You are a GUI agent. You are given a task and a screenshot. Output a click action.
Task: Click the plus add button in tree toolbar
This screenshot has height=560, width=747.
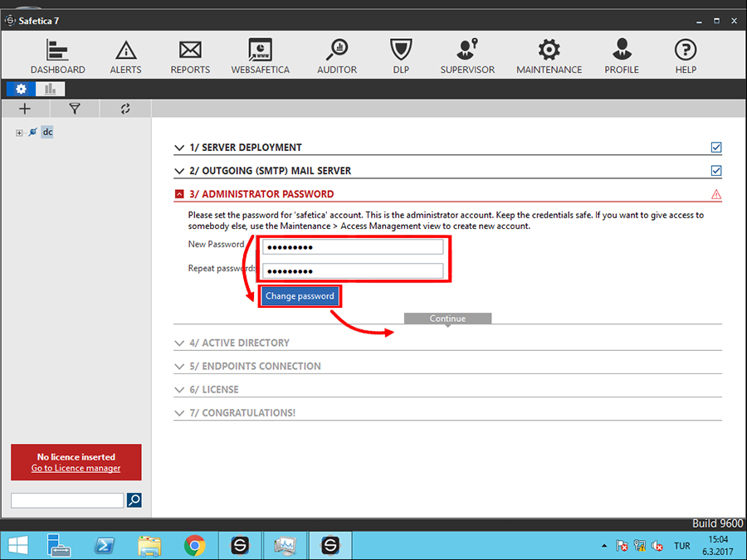tap(25, 109)
